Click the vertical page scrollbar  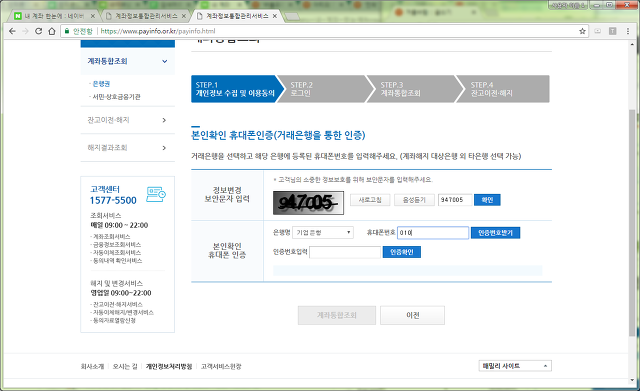632,223
